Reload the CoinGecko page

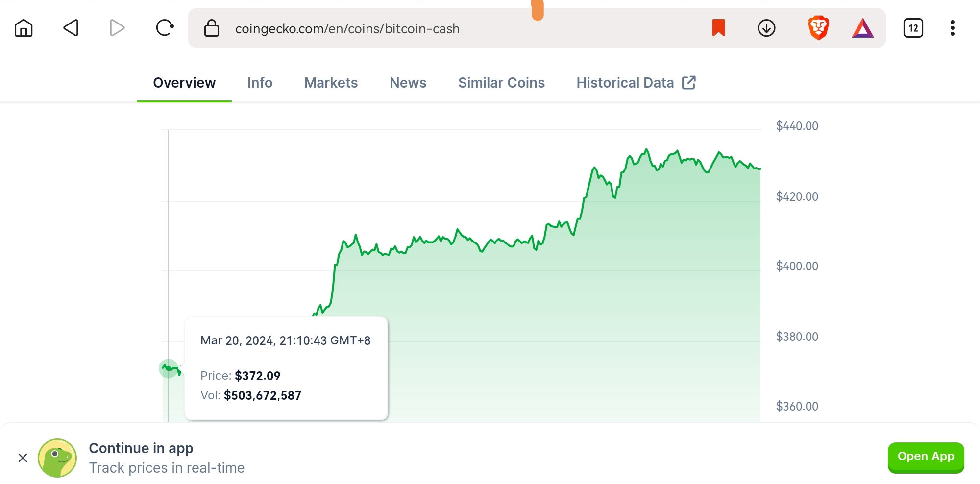click(x=165, y=28)
